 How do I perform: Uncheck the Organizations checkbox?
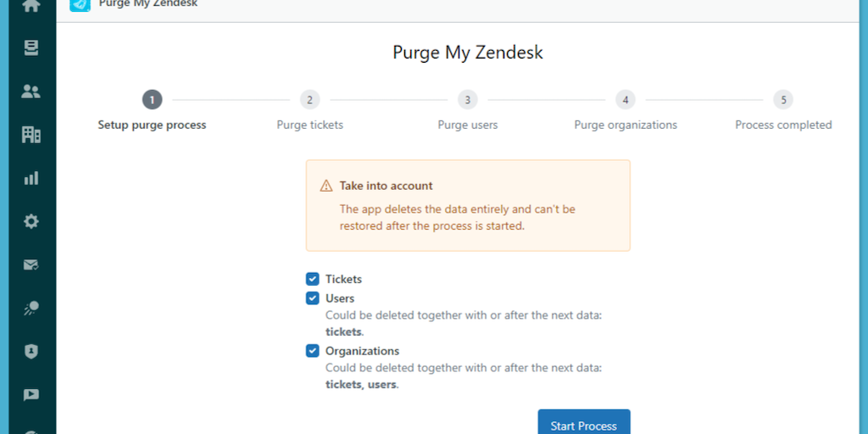pos(313,351)
